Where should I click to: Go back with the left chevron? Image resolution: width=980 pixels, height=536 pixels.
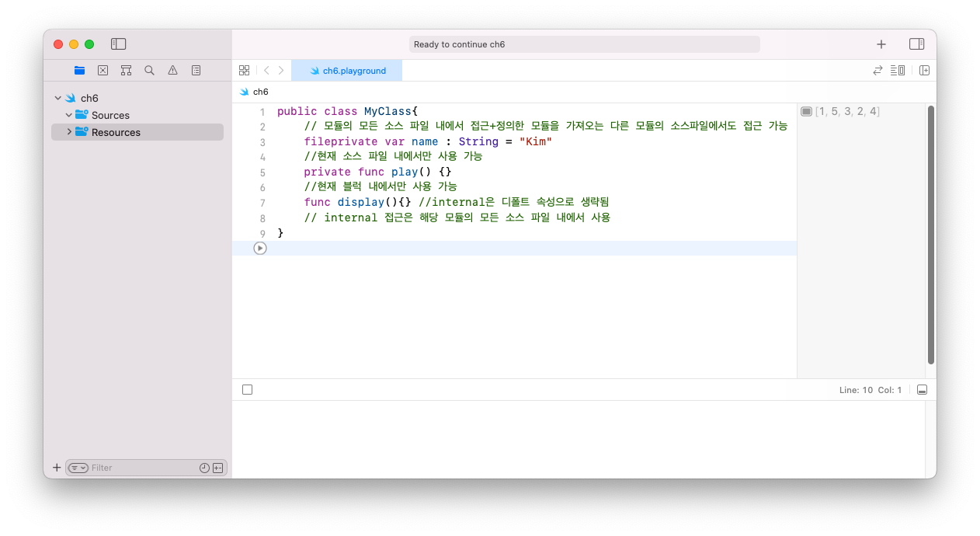tap(266, 70)
